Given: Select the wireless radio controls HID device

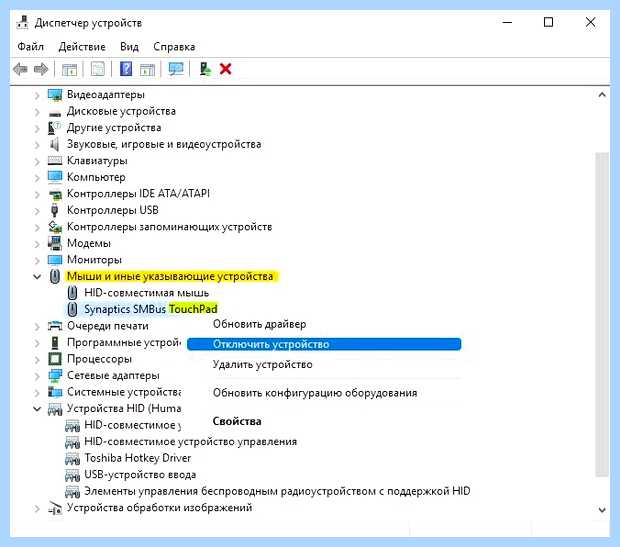Looking at the screenshot, I should point(277,491).
